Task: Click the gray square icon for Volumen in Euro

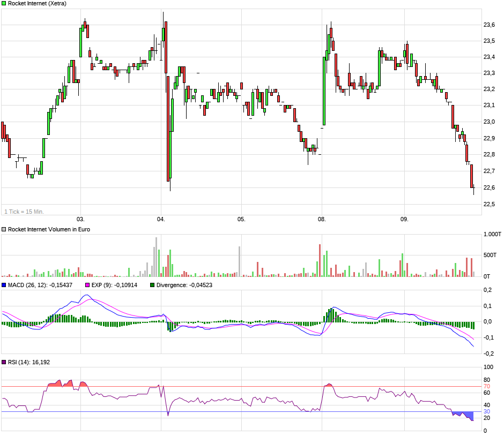Action: pos(4,229)
